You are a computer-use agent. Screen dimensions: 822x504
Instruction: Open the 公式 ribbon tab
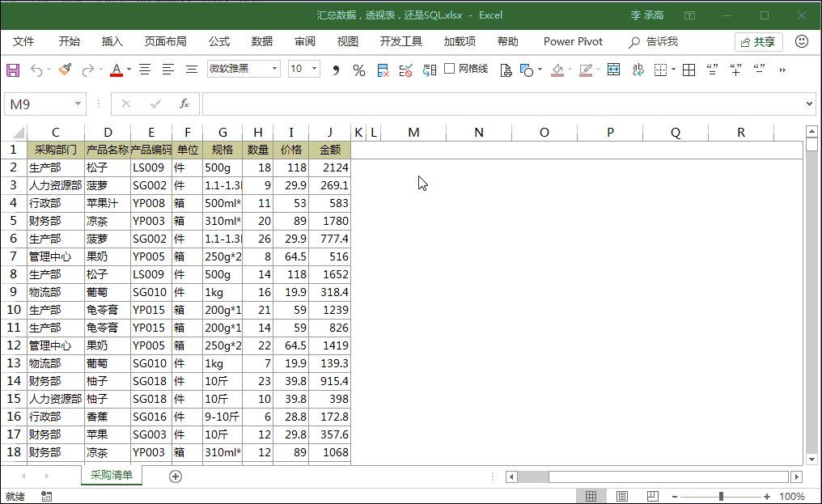coord(219,41)
